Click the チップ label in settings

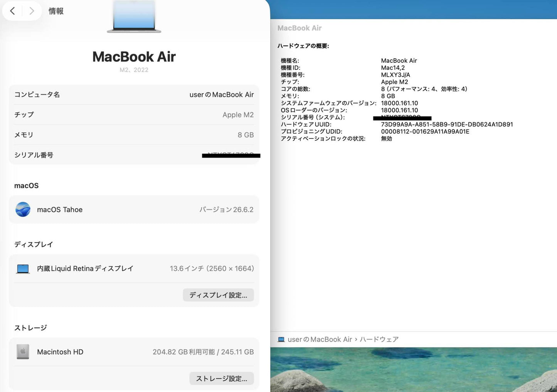pos(24,114)
